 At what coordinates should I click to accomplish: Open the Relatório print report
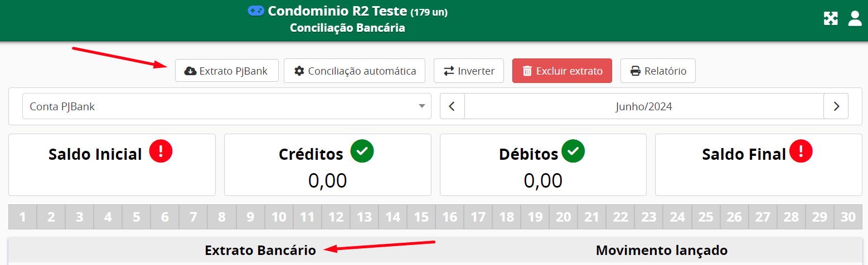(658, 71)
